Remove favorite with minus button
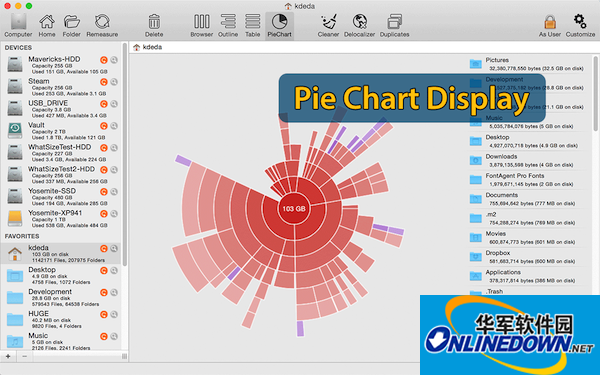 (24, 356)
